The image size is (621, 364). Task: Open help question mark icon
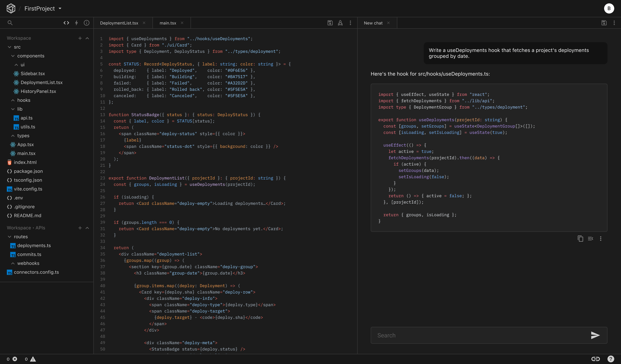pyautogui.click(x=611, y=359)
